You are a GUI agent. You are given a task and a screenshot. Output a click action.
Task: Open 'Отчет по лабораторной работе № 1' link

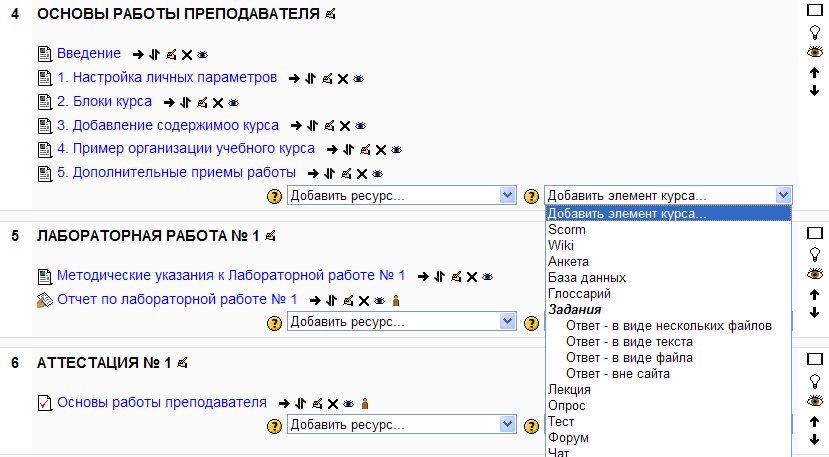(x=177, y=299)
